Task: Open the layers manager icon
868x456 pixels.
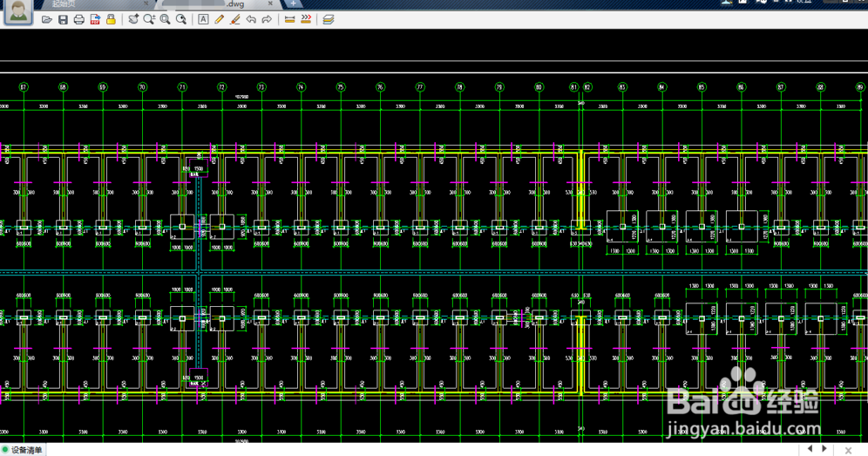Action: 329,19
